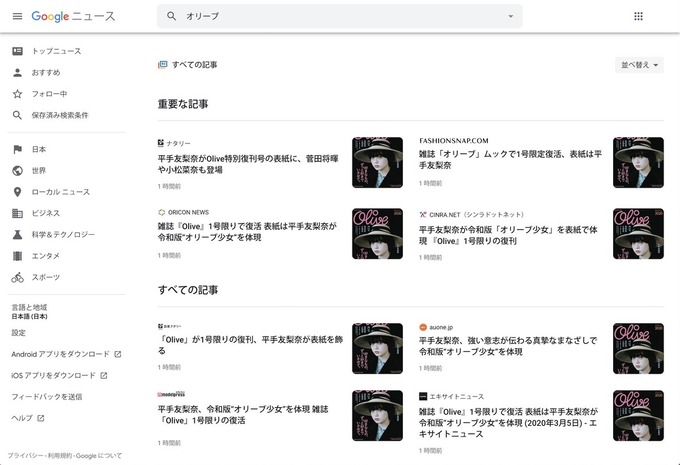Click the エキサイトニュース source icon
The height and width of the screenshot is (465, 680).
[x=423, y=396]
